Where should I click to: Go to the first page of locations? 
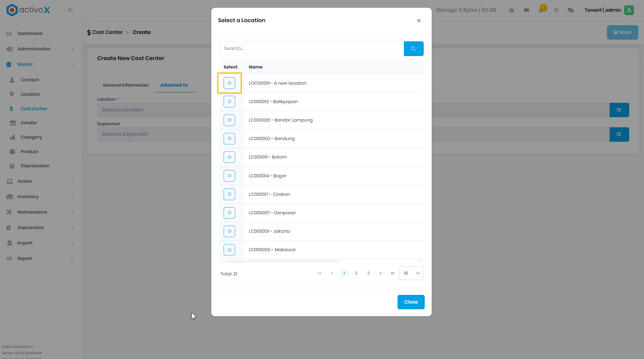(x=319, y=273)
